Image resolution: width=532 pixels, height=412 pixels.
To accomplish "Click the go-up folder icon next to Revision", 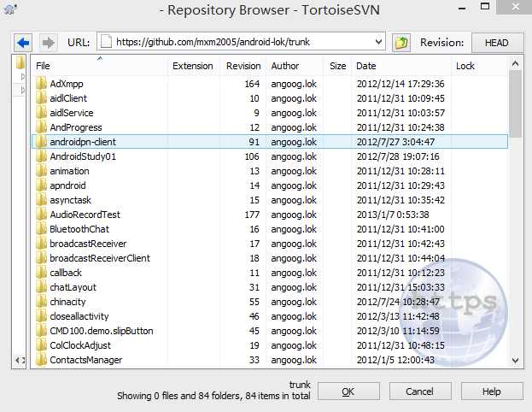I will (x=401, y=43).
